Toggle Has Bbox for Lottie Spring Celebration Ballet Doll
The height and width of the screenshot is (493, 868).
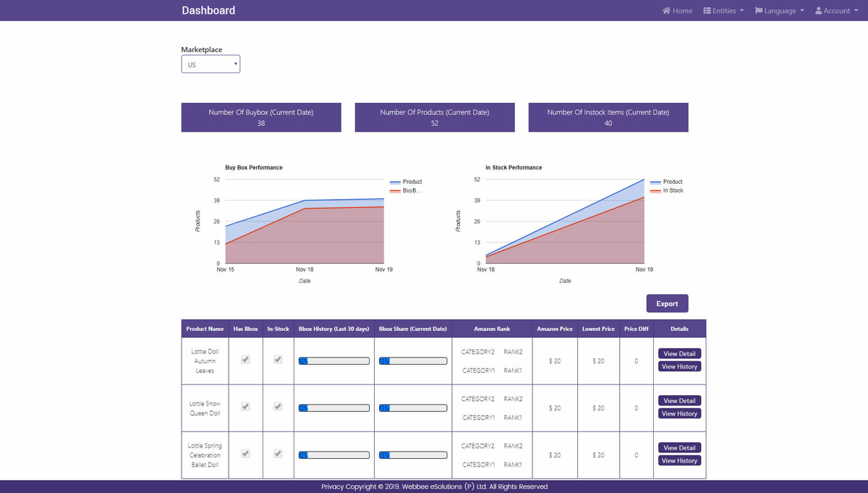(245, 454)
